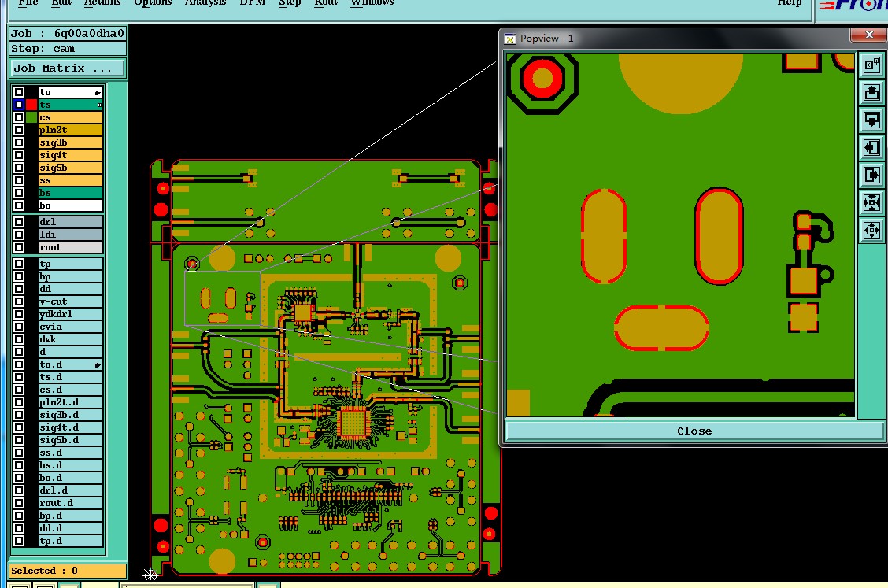
Task: Click the green color swatch of layer 'cs'
Action: click(31, 117)
